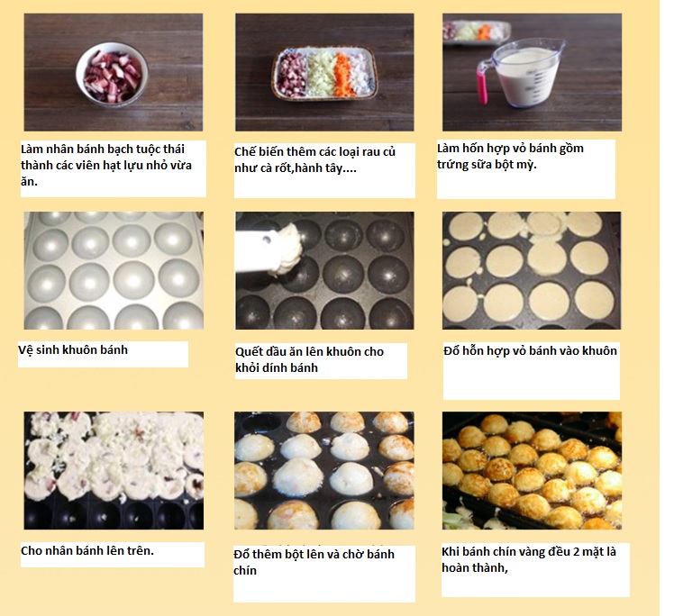Select caption 'Chế biến thêm các loại rau củ'

point(314,151)
